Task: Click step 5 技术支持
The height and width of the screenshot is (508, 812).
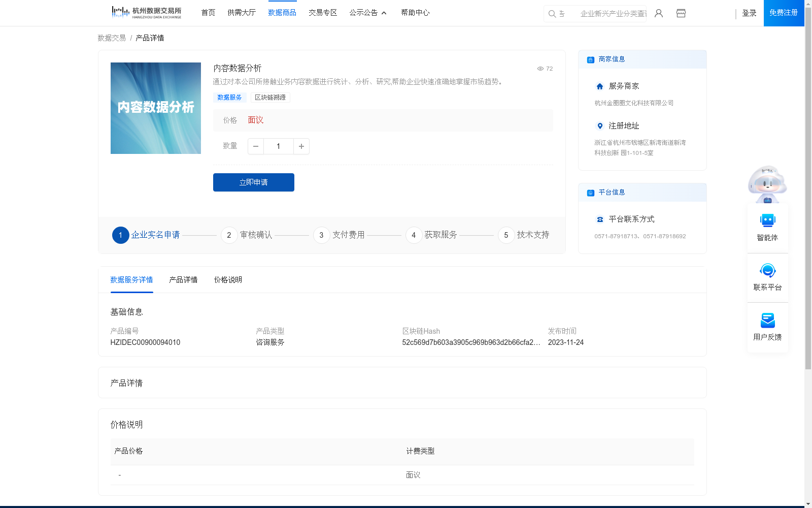Action: (524, 235)
